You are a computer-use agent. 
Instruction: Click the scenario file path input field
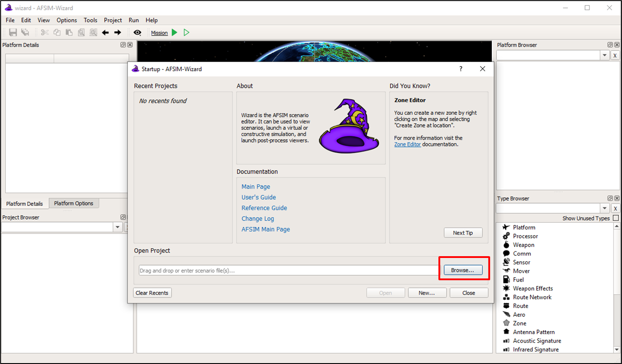tap(289, 270)
